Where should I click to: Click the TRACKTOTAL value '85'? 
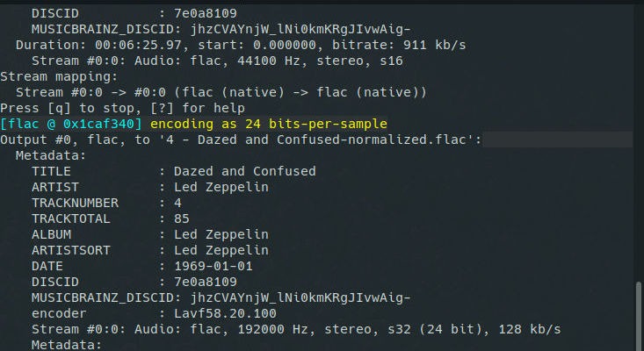click(x=182, y=218)
